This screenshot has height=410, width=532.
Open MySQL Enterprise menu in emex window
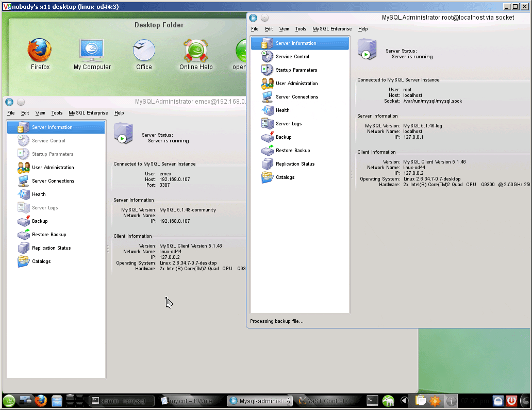click(88, 113)
